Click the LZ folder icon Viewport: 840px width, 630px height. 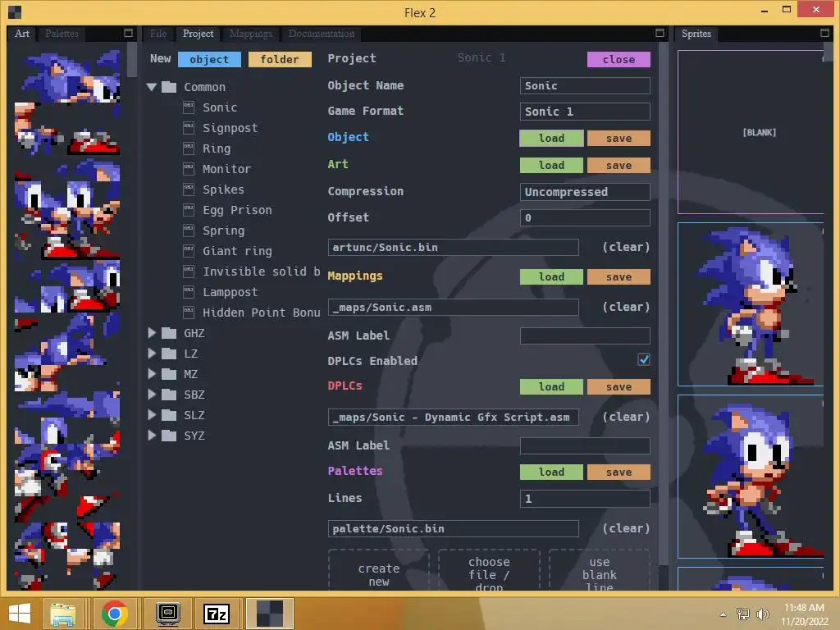coord(169,354)
